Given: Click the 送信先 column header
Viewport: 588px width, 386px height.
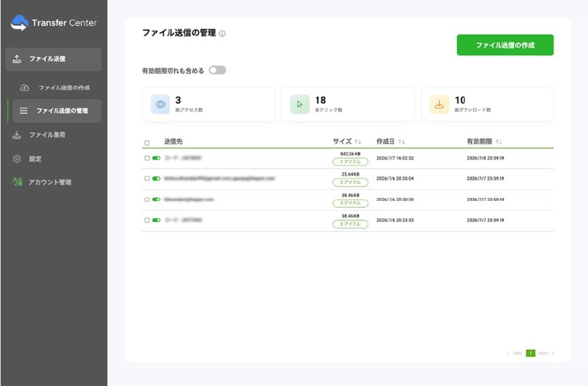Looking at the screenshot, I should (x=173, y=142).
